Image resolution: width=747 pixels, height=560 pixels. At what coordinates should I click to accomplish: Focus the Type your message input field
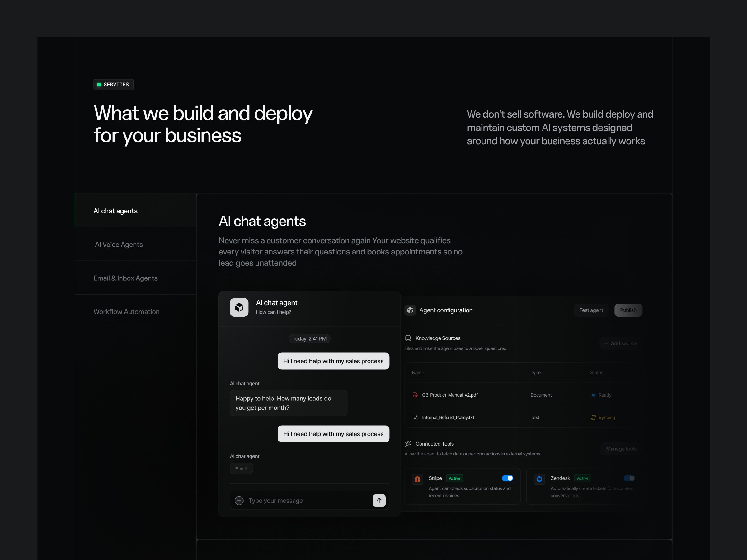click(304, 501)
